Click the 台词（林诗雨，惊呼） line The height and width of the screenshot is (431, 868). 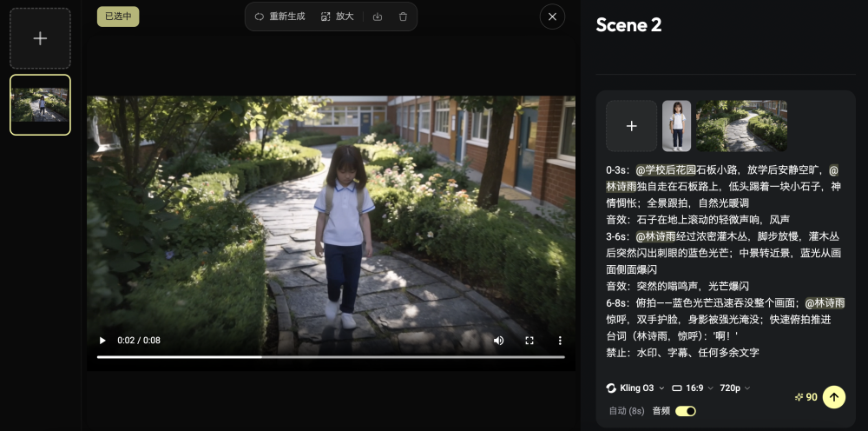click(672, 336)
